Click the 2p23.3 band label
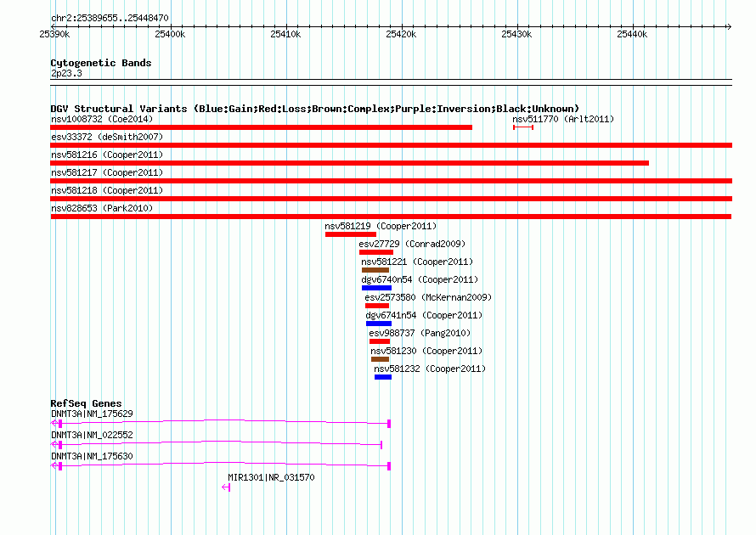The image size is (756, 535). pos(66,73)
